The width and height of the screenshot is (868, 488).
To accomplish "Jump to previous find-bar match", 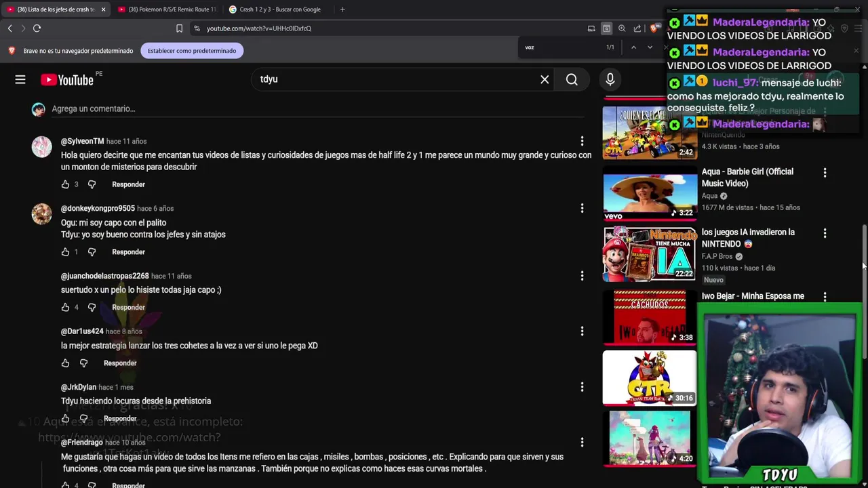I will (x=633, y=47).
